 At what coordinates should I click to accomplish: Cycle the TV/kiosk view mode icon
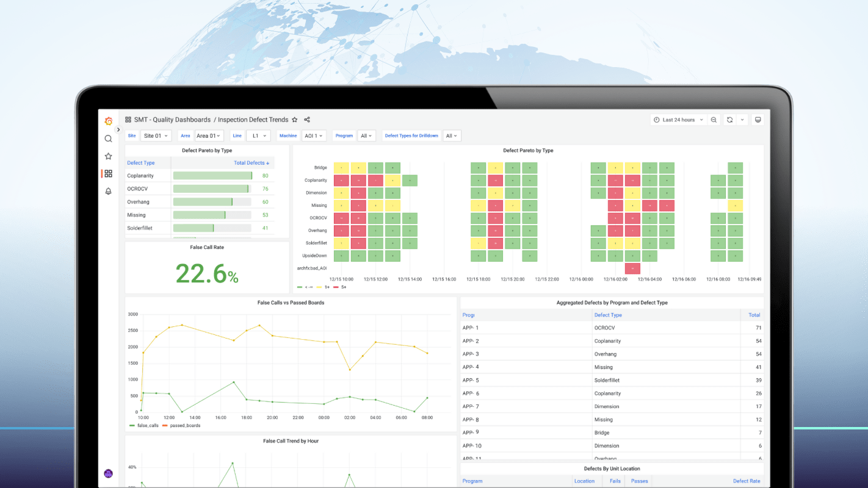[x=758, y=120]
